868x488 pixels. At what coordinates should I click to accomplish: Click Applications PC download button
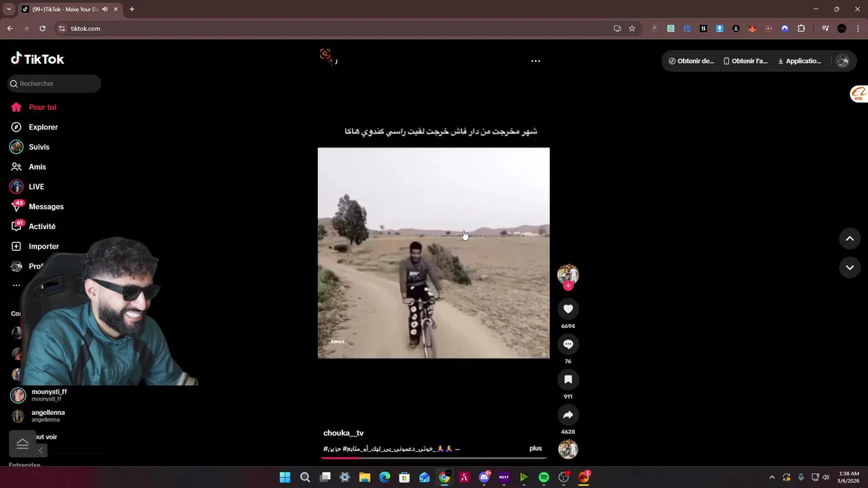click(x=800, y=61)
